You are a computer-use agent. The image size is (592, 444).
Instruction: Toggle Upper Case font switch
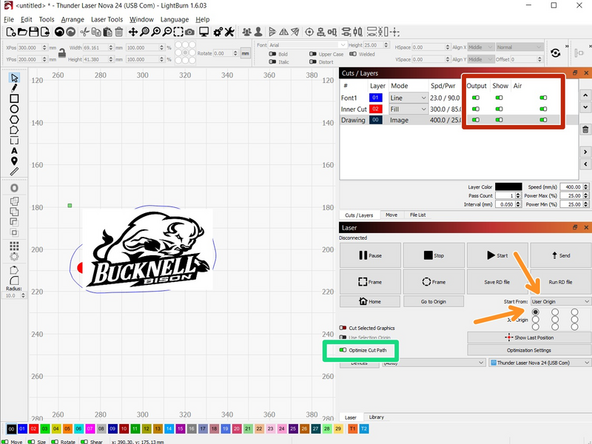point(313,54)
